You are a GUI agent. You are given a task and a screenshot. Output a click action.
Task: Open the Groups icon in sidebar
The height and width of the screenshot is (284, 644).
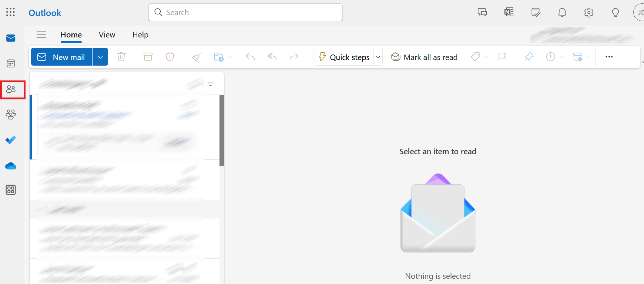pos(11,114)
